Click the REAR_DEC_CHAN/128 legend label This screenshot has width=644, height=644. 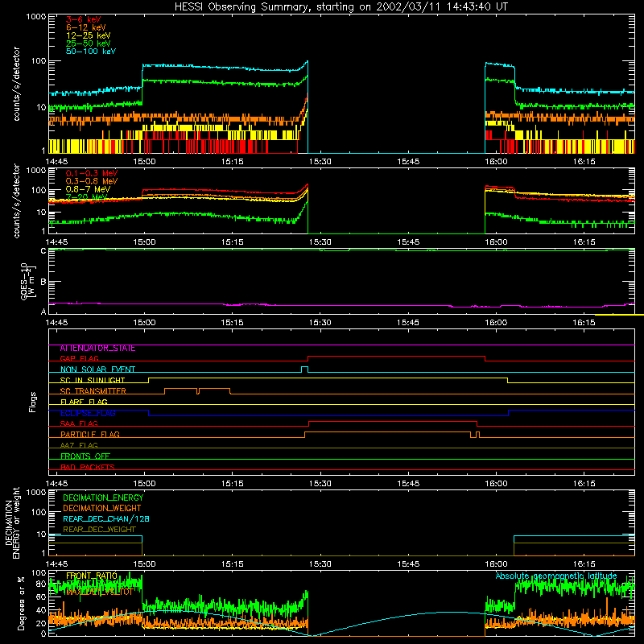coord(106,518)
